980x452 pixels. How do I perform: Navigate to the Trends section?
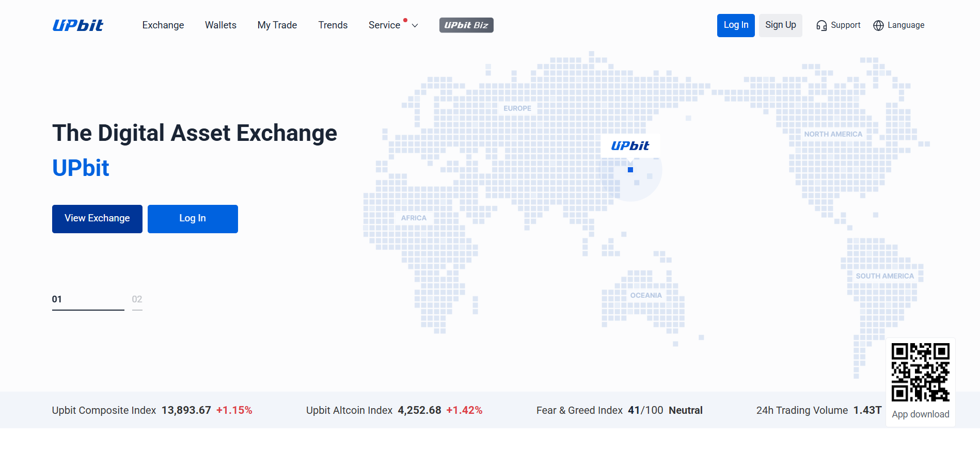click(x=333, y=25)
